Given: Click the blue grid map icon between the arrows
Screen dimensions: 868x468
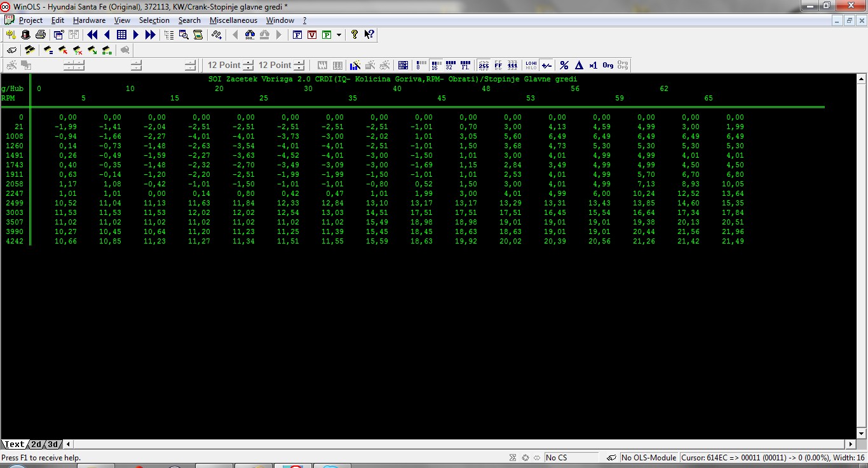Looking at the screenshot, I should click(x=121, y=35).
